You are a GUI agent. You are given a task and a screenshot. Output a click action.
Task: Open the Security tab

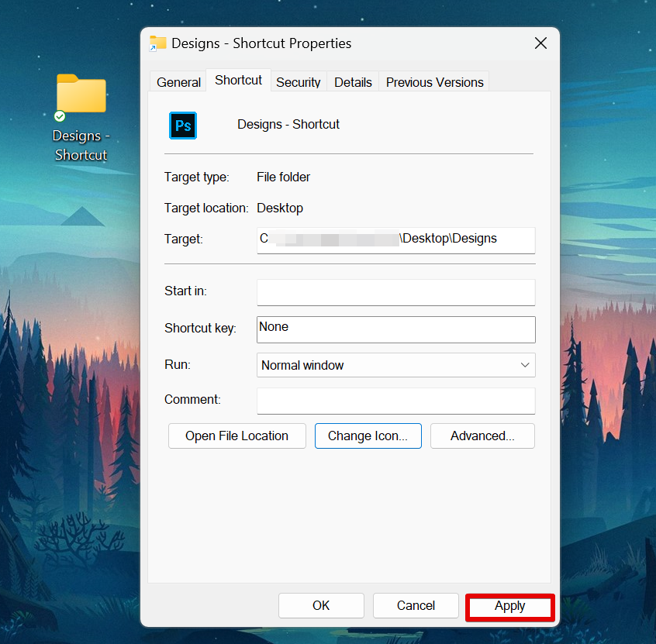click(x=298, y=82)
